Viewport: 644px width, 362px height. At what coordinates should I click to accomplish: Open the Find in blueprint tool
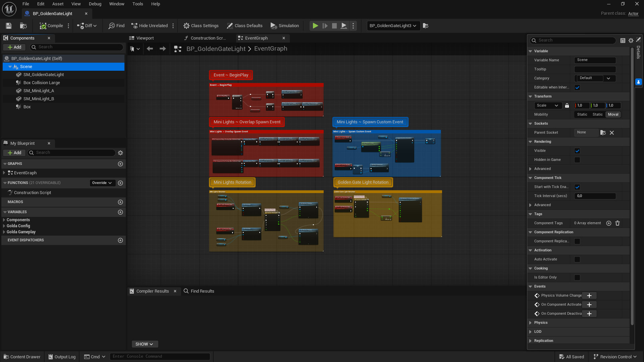pos(116,26)
